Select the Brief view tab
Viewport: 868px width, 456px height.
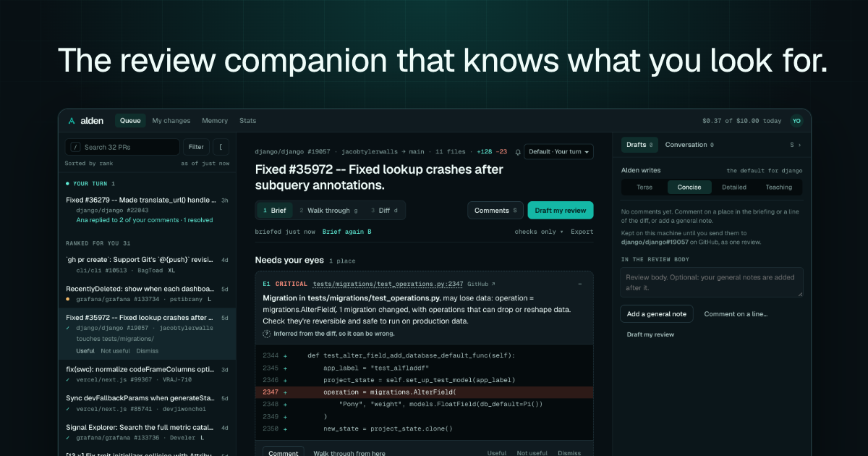coord(274,211)
